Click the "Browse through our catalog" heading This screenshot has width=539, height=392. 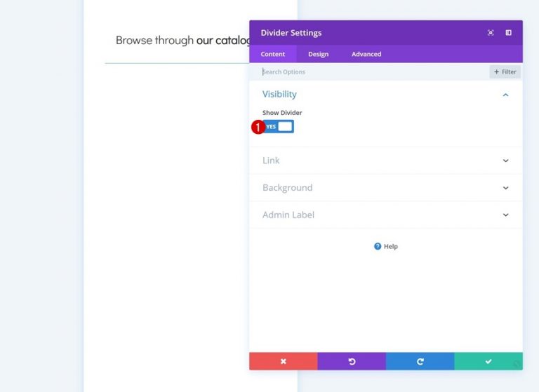[182, 41]
